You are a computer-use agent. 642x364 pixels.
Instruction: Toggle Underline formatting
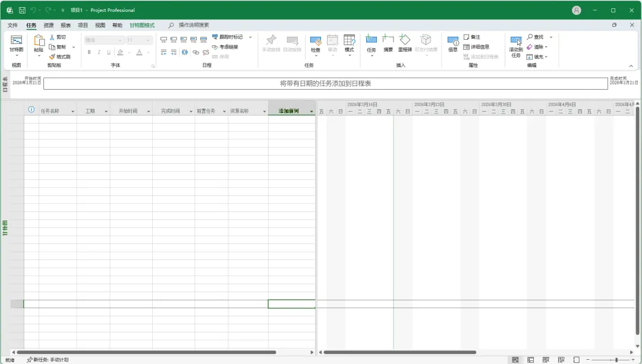click(x=109, y=52)
